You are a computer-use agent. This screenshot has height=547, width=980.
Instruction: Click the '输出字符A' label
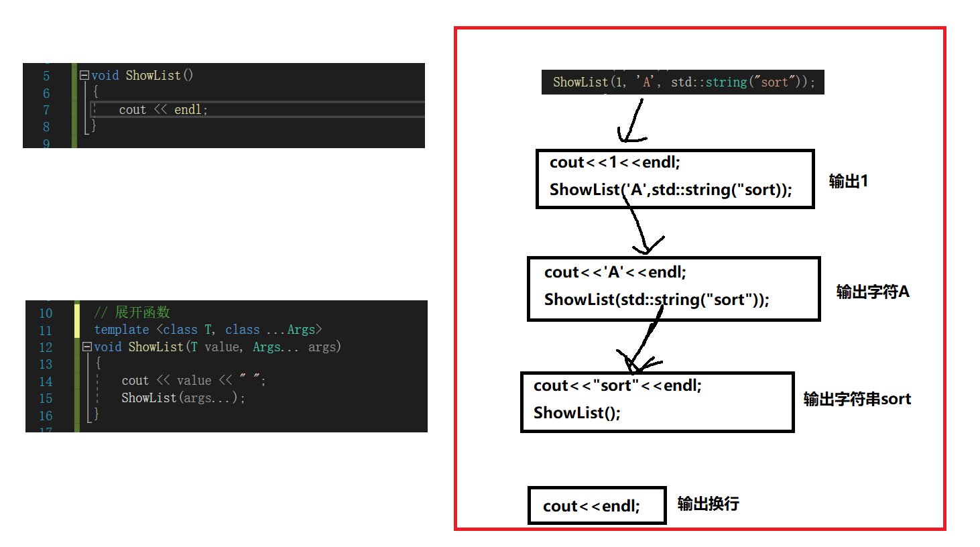(873, 292)
